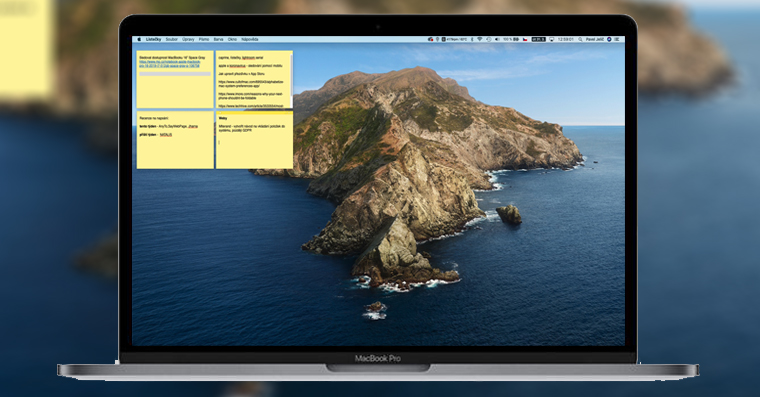Image resolution: width=760 pixels, height=397 pixels.
Task: Click the imore.com URL in the second note
Action: [x=251, y=96]
